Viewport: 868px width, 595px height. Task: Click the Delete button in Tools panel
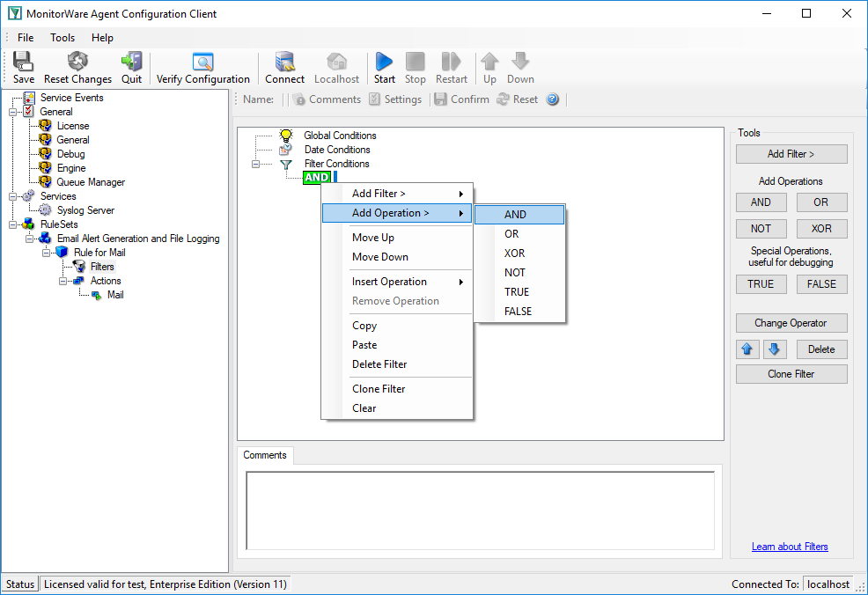pos(821,349)
